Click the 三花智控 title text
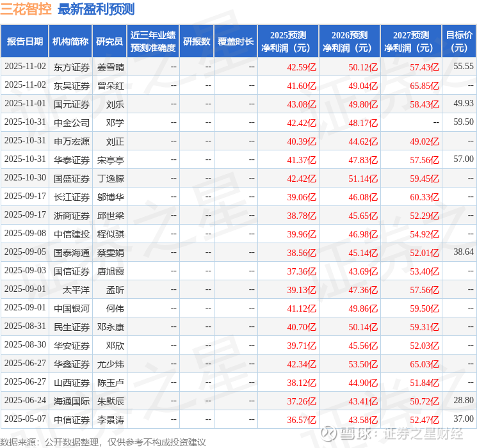Image resolution: width=477 pixels, height=448 pixels. [26, 9]
